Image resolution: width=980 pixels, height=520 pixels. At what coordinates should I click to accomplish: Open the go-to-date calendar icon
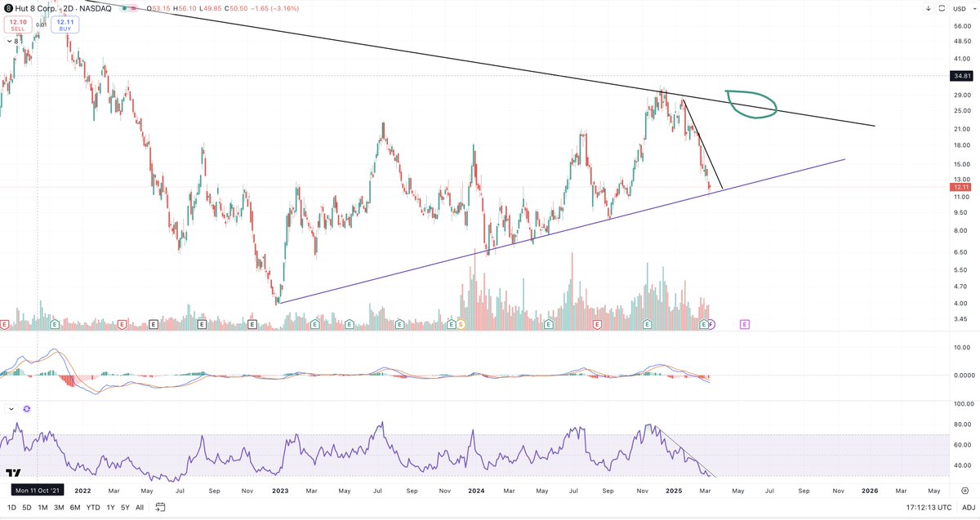(160, 507)
